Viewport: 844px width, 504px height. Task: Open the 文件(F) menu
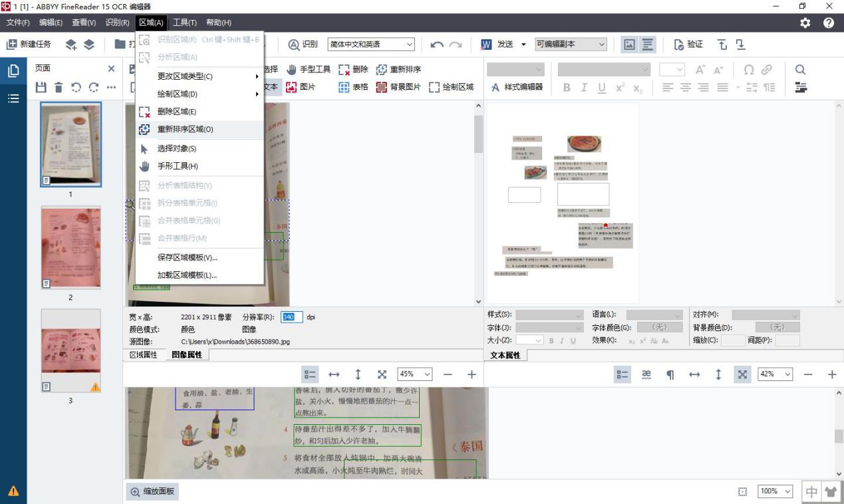tap(18, 23)
